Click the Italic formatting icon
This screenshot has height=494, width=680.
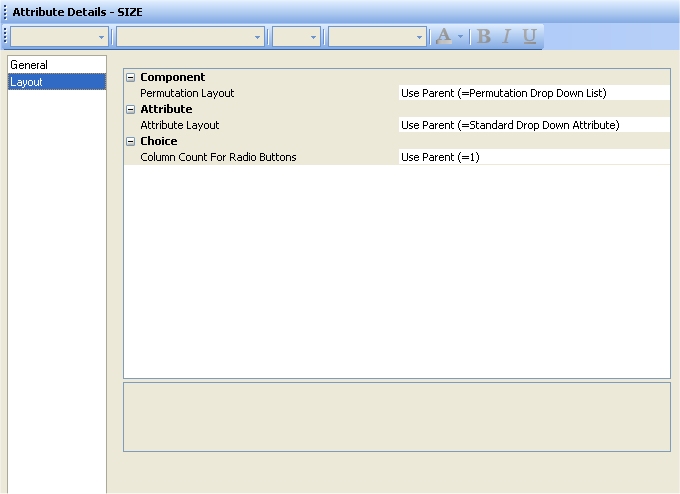(x=507, y=36)
